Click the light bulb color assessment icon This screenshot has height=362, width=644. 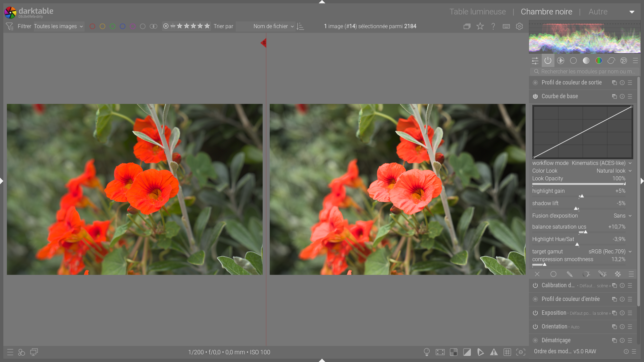click(427, 352)
